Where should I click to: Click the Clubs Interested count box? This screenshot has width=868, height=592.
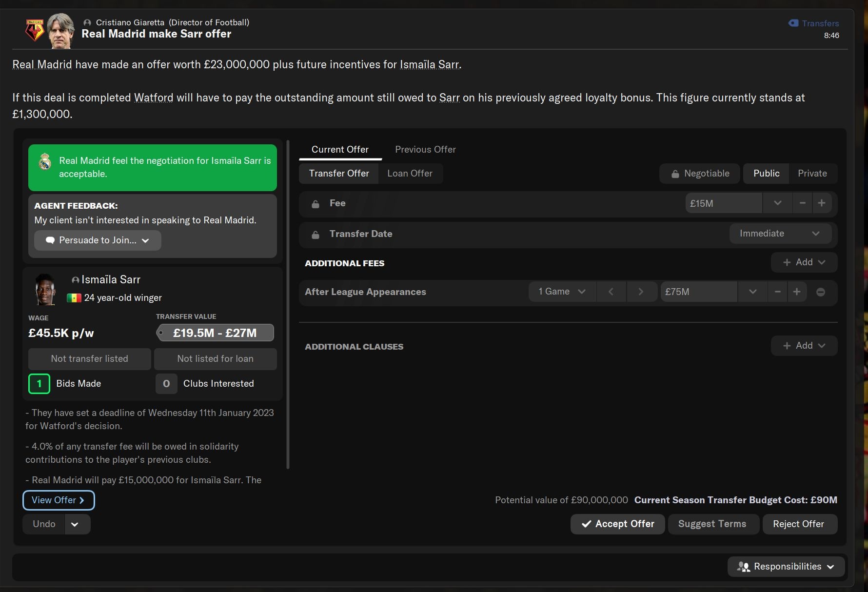point(166,384)
